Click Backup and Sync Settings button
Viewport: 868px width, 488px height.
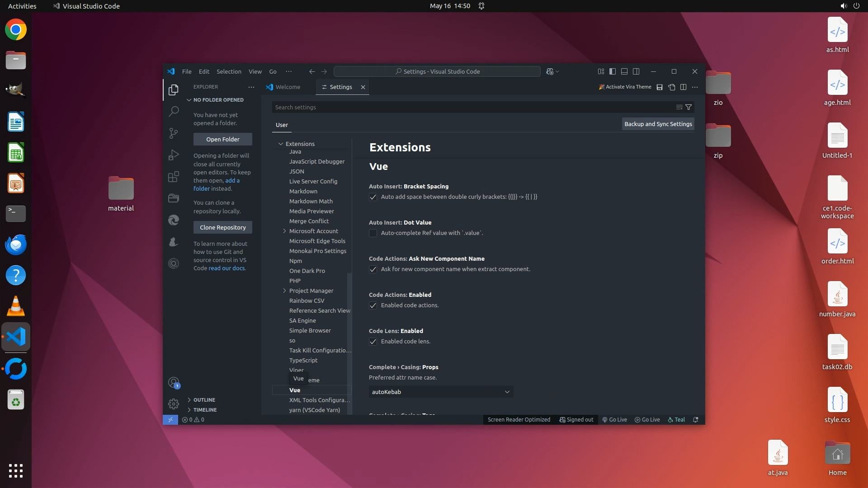(x=658, y=124)
